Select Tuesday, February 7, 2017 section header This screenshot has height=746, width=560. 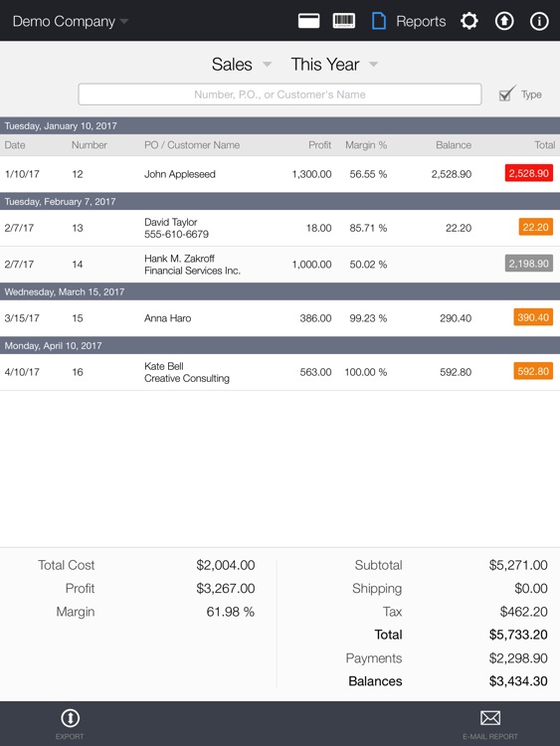[280, 201]
